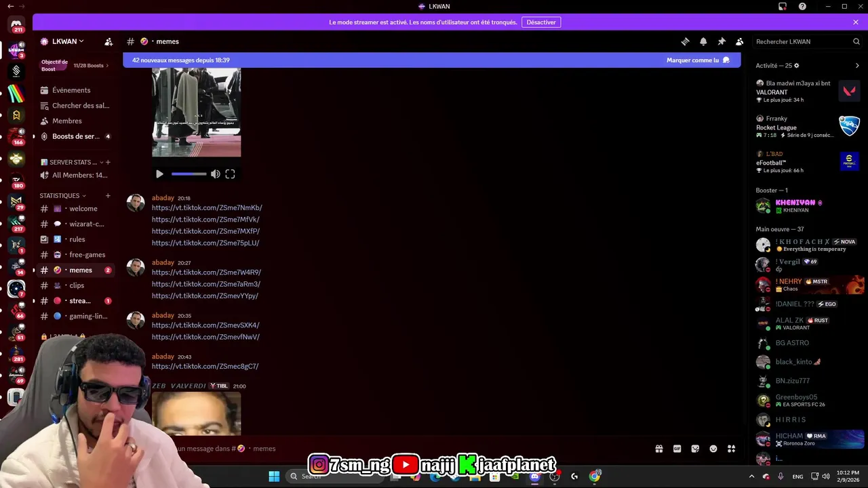Open the taskbar volume icon
Screen dimensions: 868x488
[x=826, y=476]
